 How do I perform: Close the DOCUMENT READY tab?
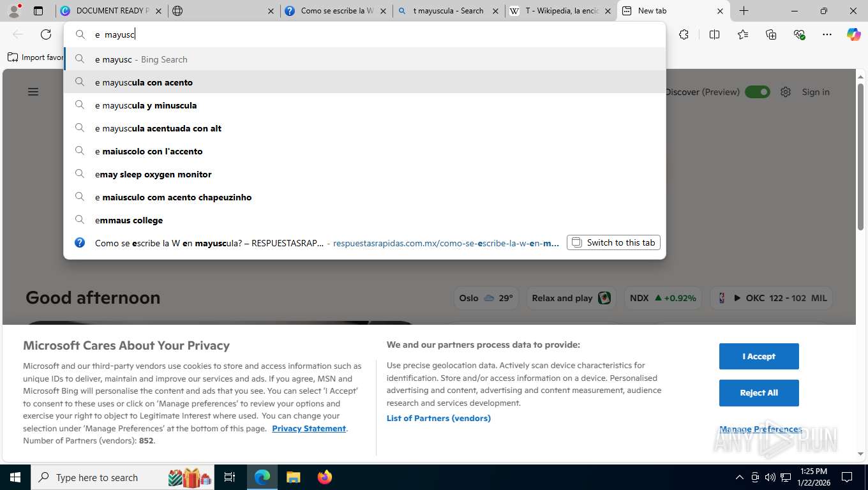pos(158,11)
